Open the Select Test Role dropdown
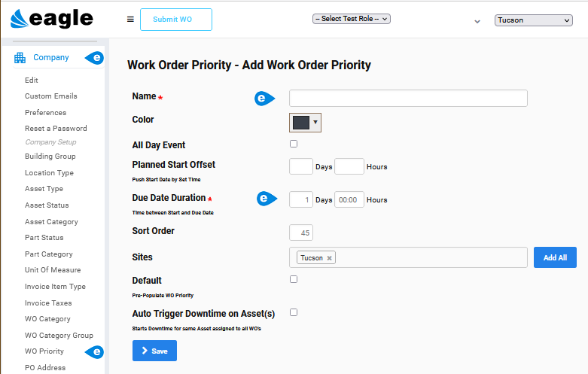Viewport: 588px width, 374px height. point(352,19)
